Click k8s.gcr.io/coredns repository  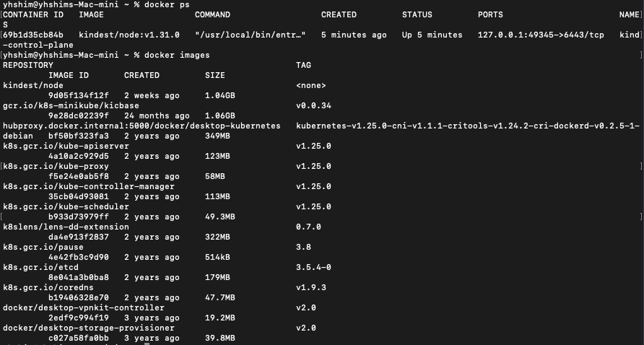pos(48,287)
